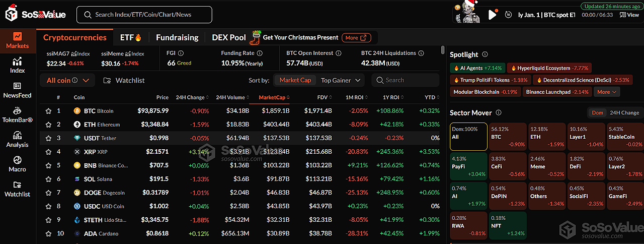
Task: Switch to the Fundraising tab
Action: pyautogui.click(x=177, y=37)
